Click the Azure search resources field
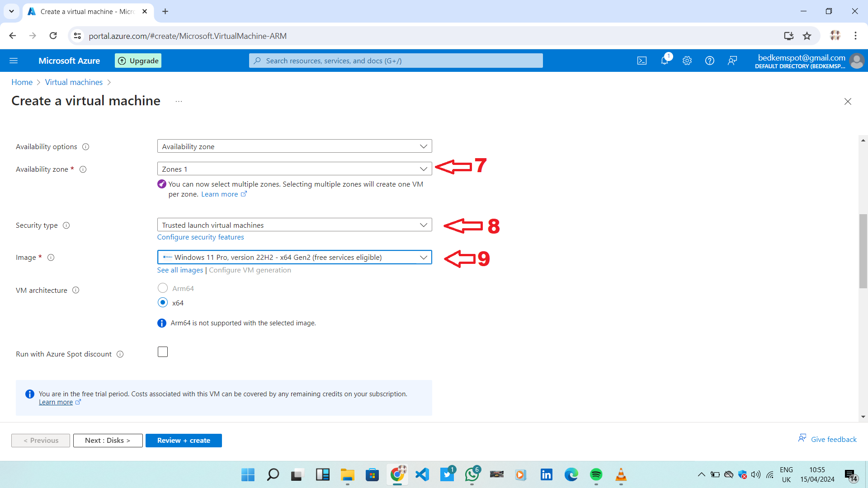Screen dimensions: 868x488 (396, 61)
